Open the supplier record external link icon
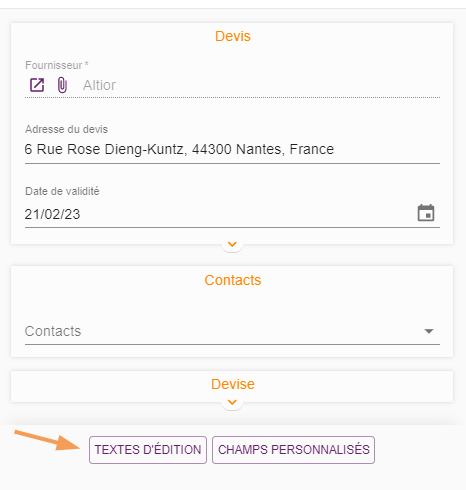This screenshot has height=490, width=466. coord(37,85)
